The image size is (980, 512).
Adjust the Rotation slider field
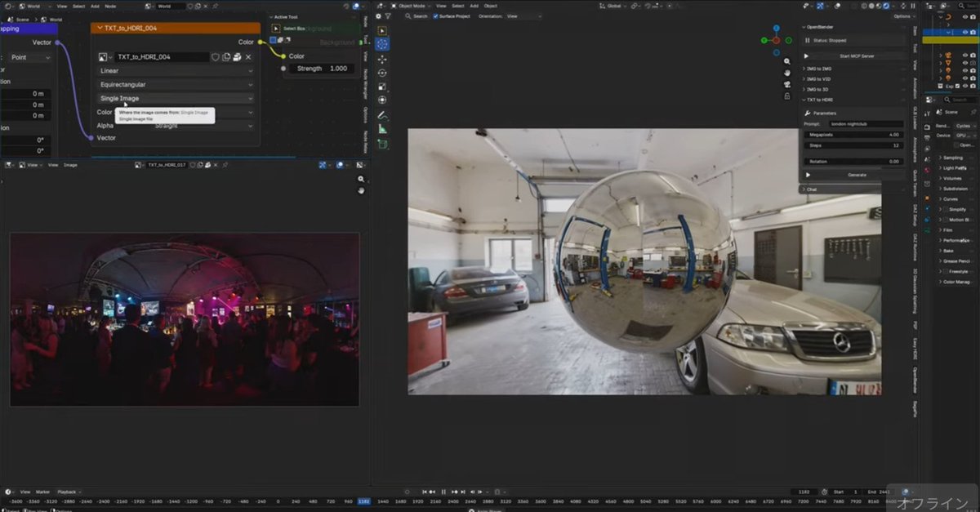click(853, 161)
